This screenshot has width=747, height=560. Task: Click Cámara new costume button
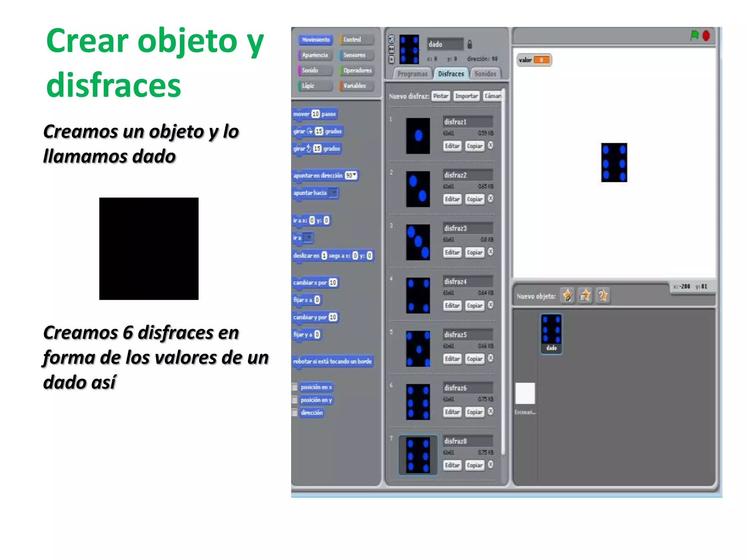click(x=492, y=96)
